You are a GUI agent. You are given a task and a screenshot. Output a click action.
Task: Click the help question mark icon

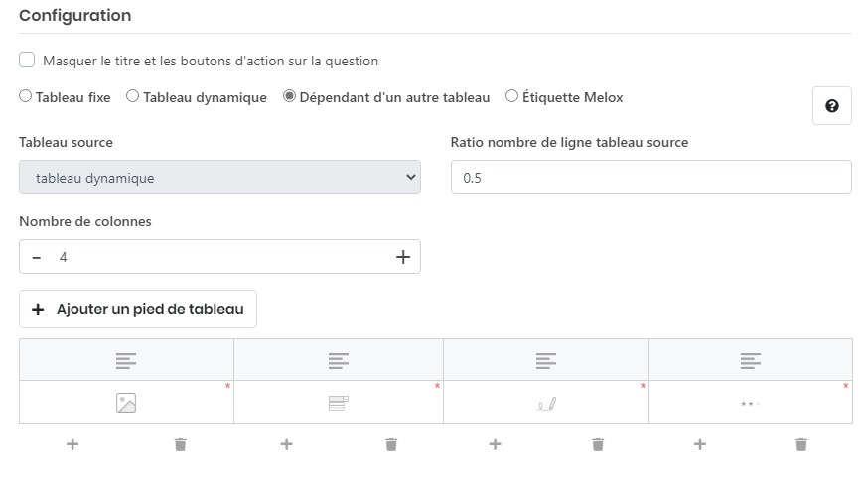[832, 106]
